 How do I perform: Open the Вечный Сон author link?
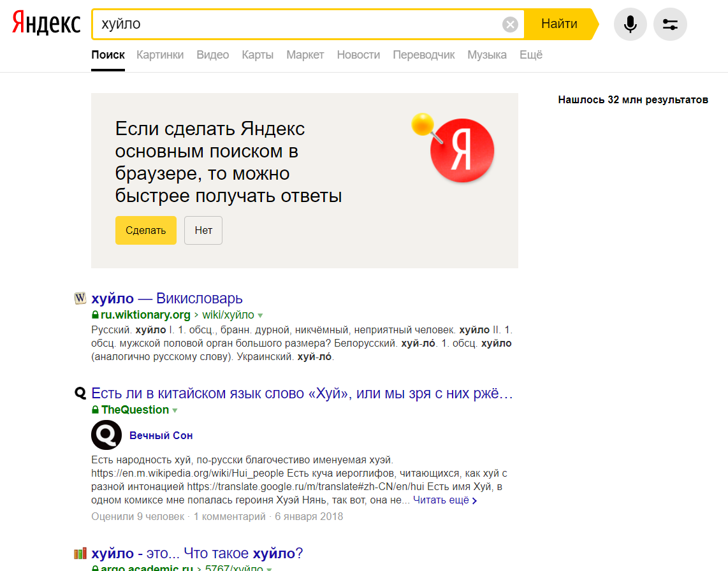click(x=161, y=435)
